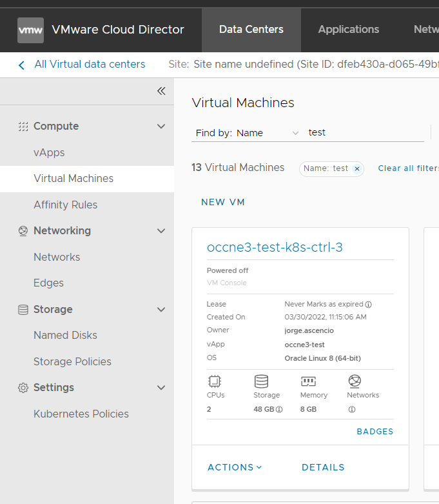The image size is (439, 504).
Task: Go to All Virtual data centers link
Action: coord(90,65)
